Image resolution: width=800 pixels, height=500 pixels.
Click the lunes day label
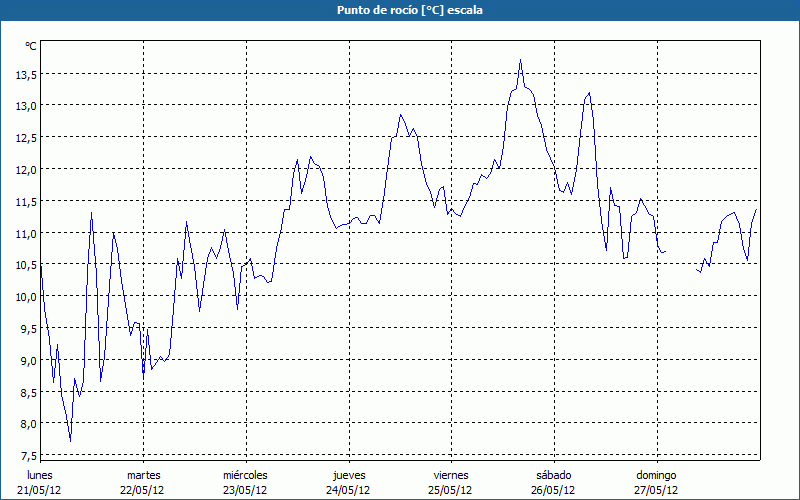pos(40,475)
